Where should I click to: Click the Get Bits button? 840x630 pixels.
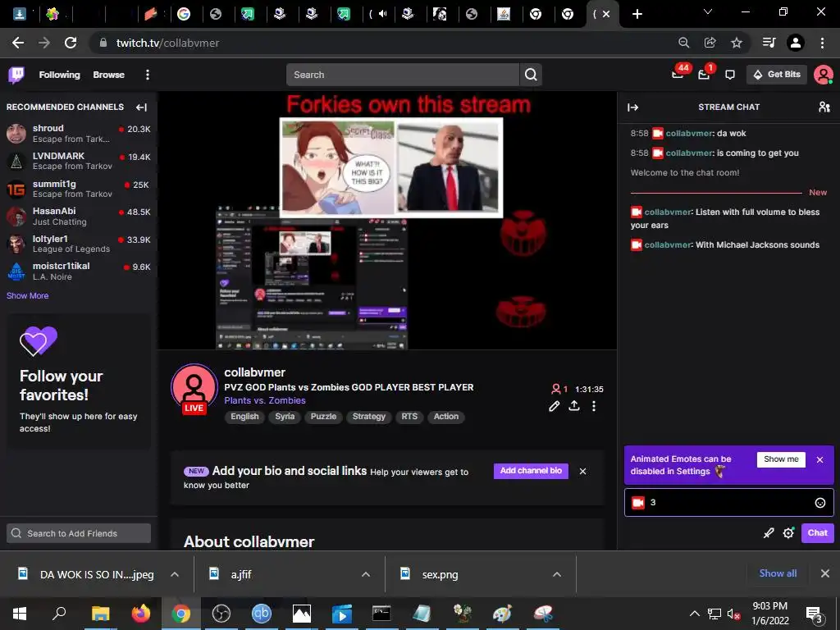tap(777, 75)
